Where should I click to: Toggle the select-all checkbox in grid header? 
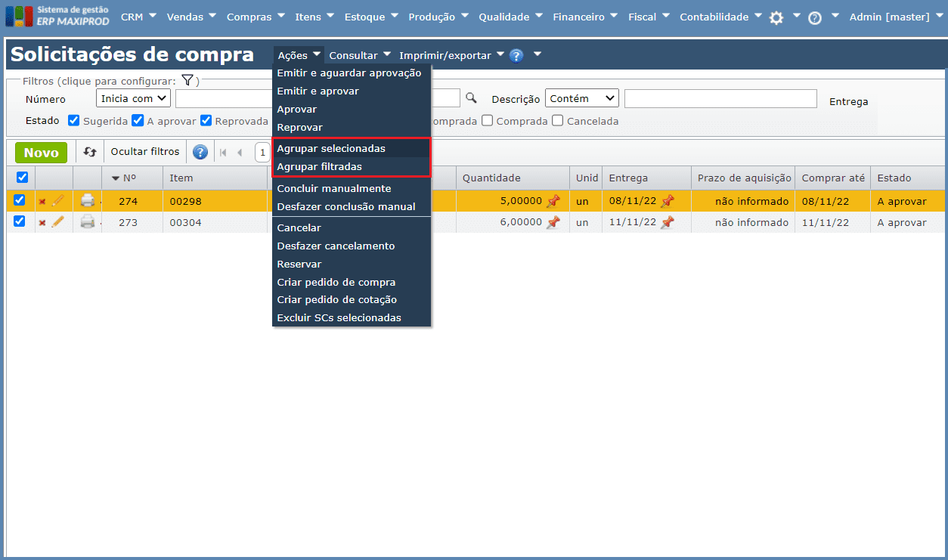click(22, 178)
